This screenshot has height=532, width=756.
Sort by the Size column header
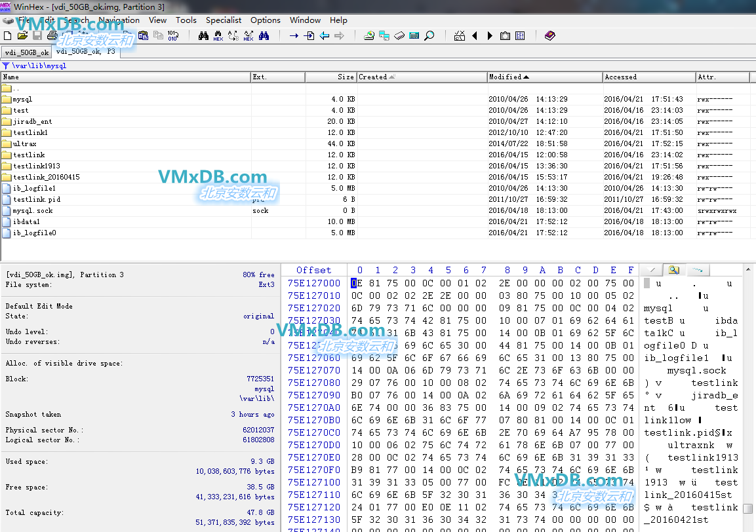(x=331, y=77)
